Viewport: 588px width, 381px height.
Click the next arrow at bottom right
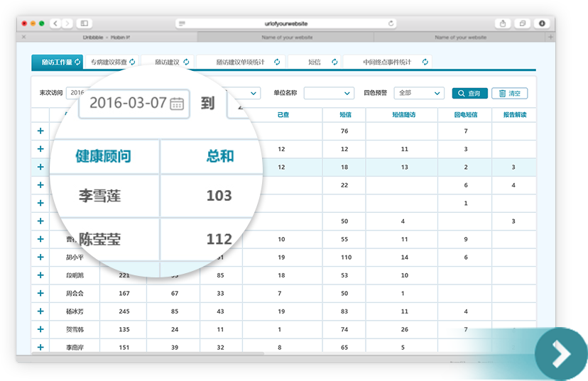[561, 353]
